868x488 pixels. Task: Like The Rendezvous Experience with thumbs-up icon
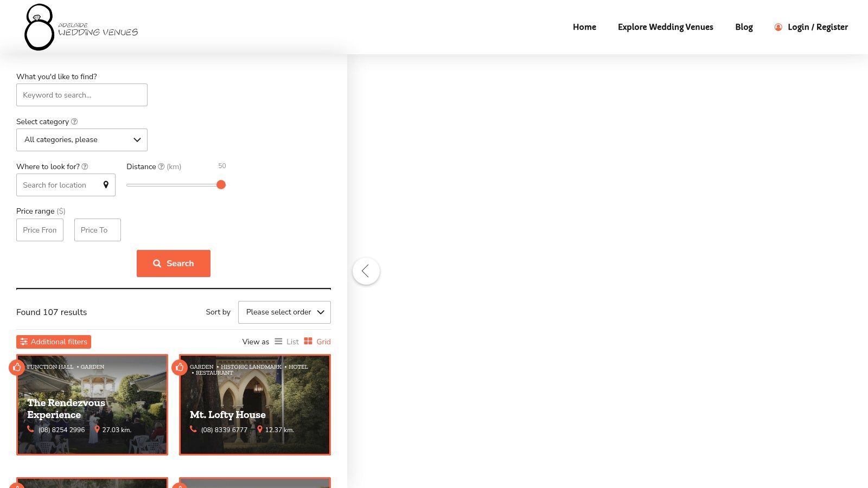click(17, 368)
